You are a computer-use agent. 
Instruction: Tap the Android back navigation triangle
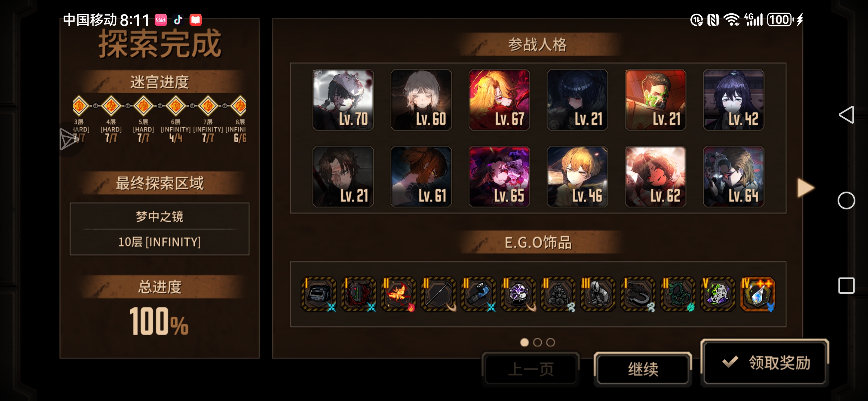coord(846,115)
